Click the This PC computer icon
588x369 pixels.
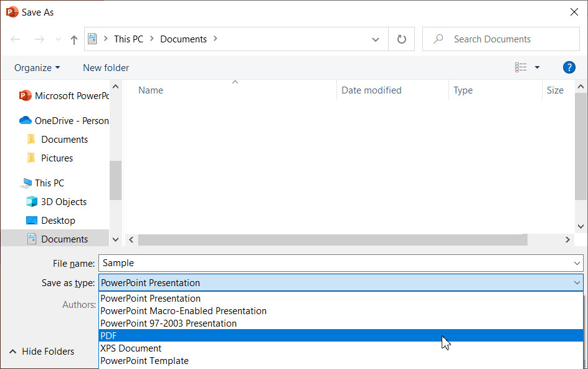[x=26, y=183]
